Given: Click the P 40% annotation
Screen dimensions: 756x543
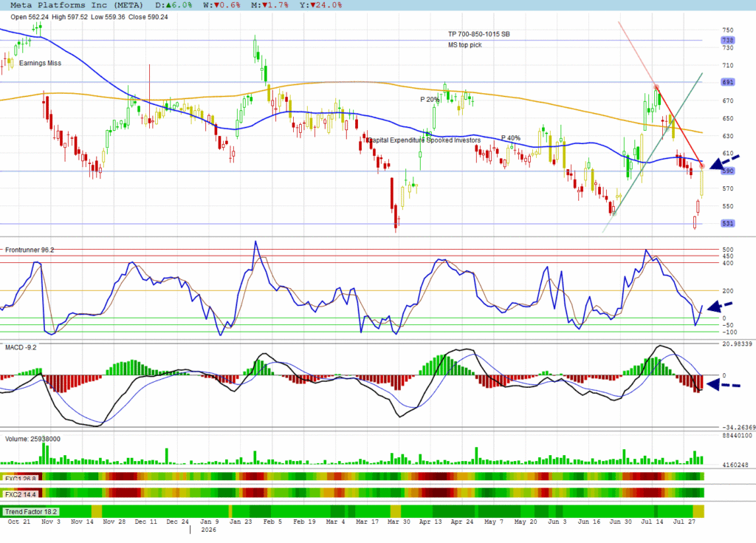Looking at the screenshot, I should pyautogui.click(x=511, y=138).
